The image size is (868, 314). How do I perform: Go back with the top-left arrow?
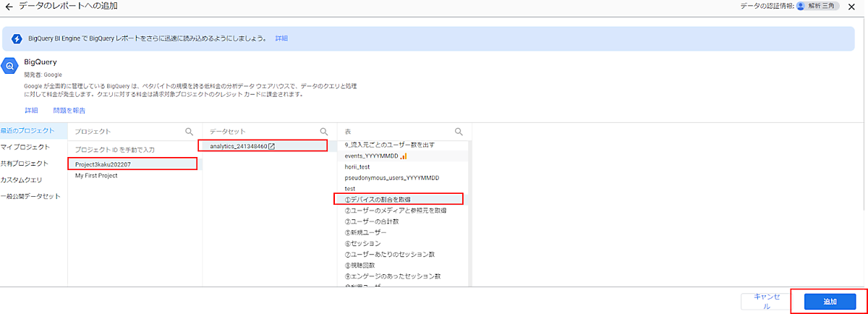[x=9, y=6]
